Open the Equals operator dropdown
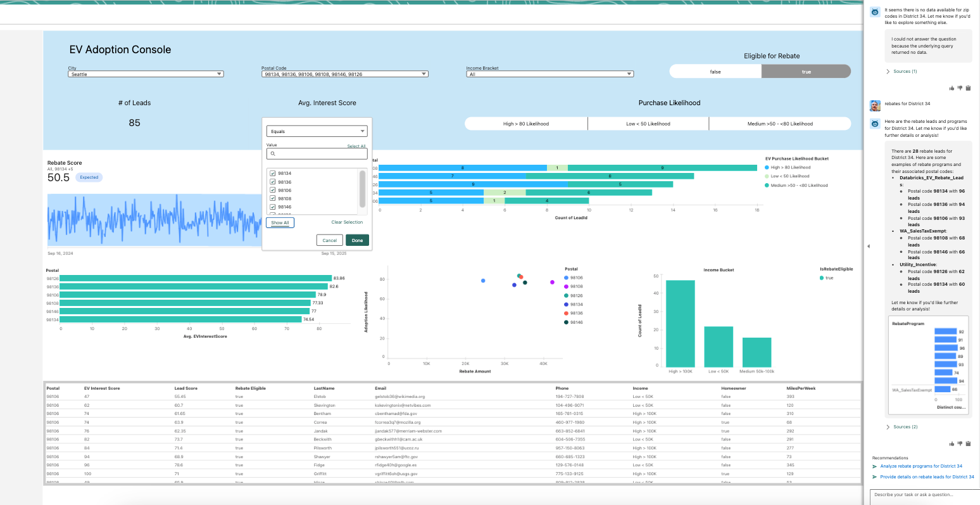Screen dimensions: 980x505 click(x=317, y=131)
